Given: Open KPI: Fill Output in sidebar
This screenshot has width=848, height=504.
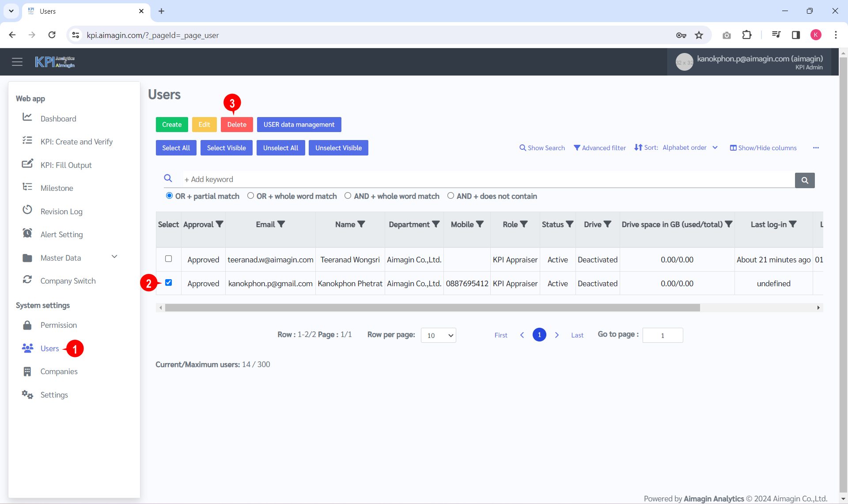Looking at the screenshot, I should 66,165.
